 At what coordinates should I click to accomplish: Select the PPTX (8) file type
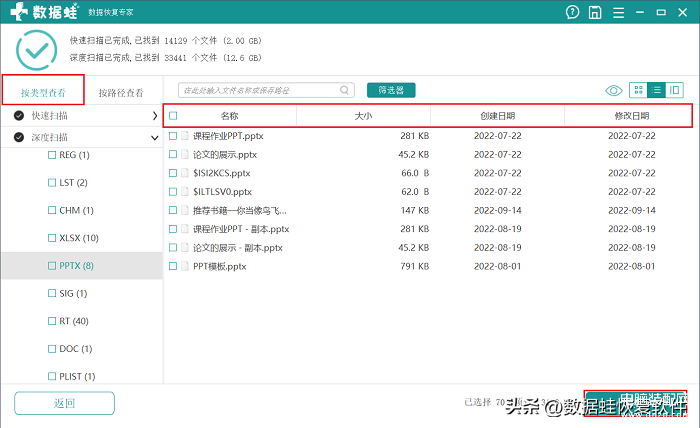point(76,266)
